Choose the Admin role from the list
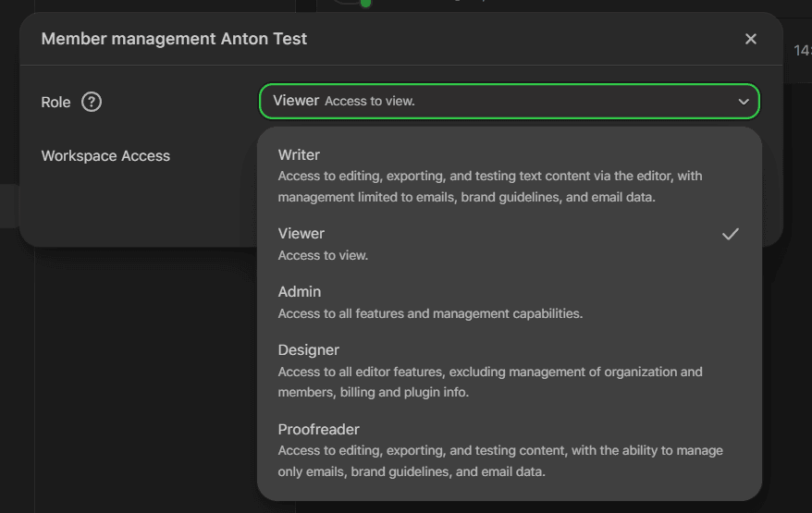The image size is (812, 513). pos(299,292)
